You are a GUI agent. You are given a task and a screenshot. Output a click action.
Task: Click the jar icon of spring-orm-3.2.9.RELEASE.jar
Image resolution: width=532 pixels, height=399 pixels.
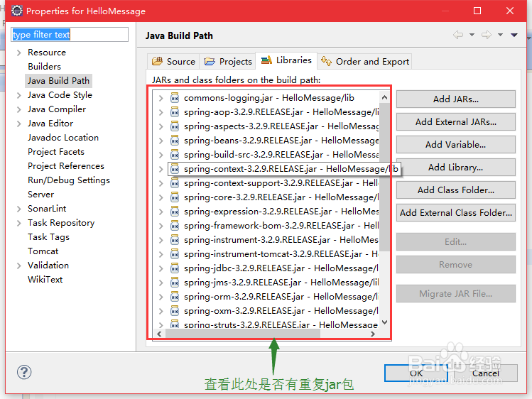[175, 297]
